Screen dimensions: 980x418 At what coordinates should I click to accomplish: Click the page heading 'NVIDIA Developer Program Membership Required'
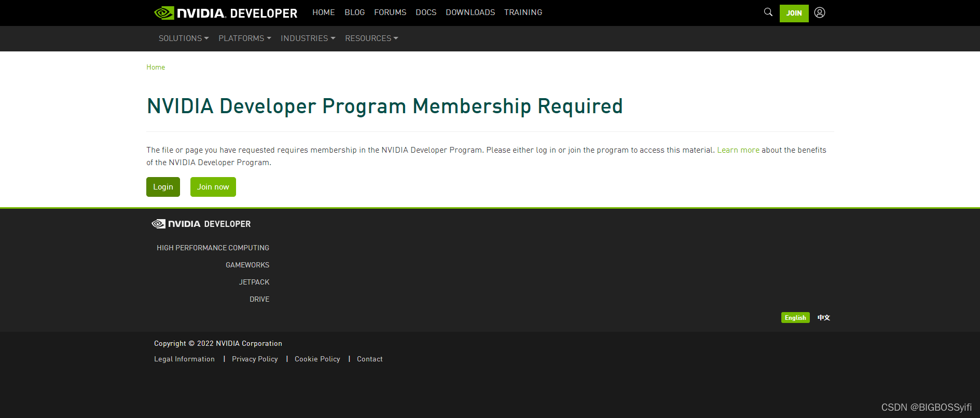coord(385,106)
